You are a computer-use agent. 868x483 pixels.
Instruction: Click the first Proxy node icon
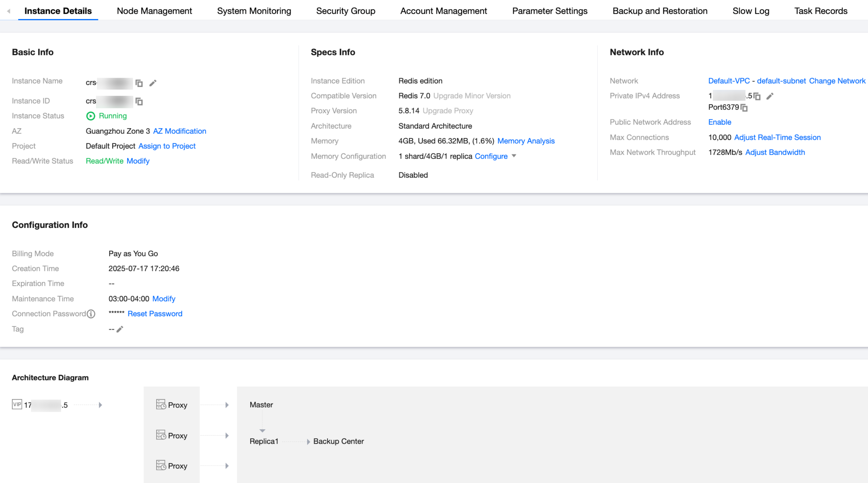161,405
